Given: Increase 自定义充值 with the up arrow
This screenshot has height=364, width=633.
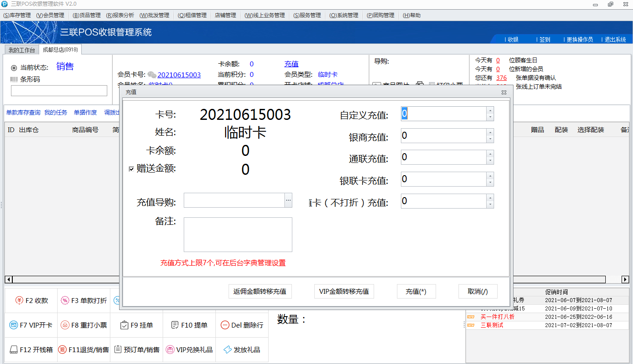Looking at the screenshot, I should click(490, 110).
